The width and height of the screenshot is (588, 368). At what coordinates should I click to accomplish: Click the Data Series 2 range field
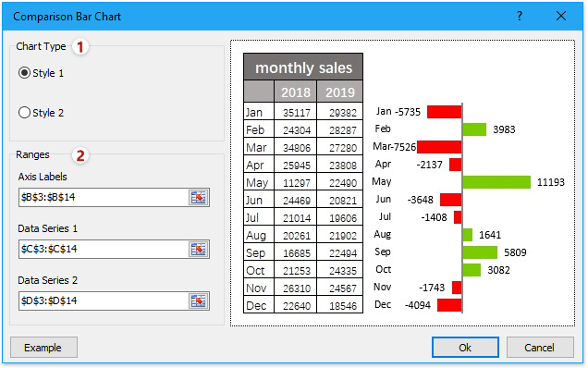point(104,301)
